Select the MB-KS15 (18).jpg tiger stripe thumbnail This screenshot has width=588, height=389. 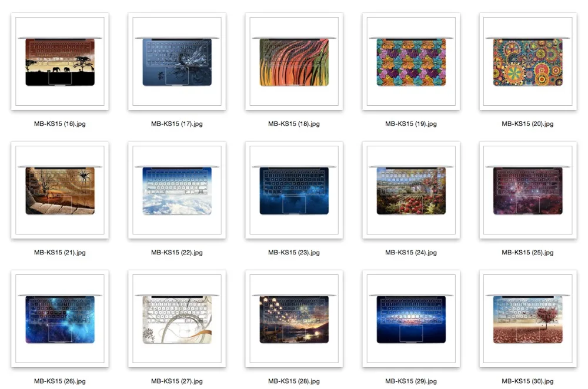coord(294,62)
